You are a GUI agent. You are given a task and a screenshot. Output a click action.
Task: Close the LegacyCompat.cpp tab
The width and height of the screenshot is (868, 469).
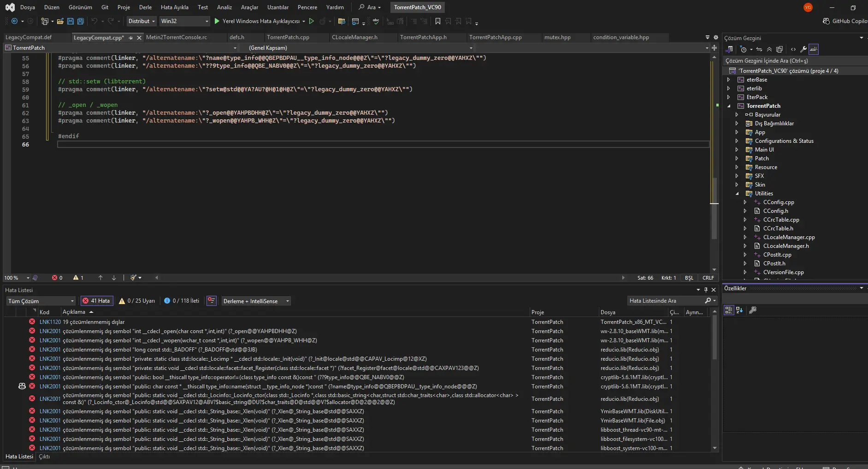point(139,38)
